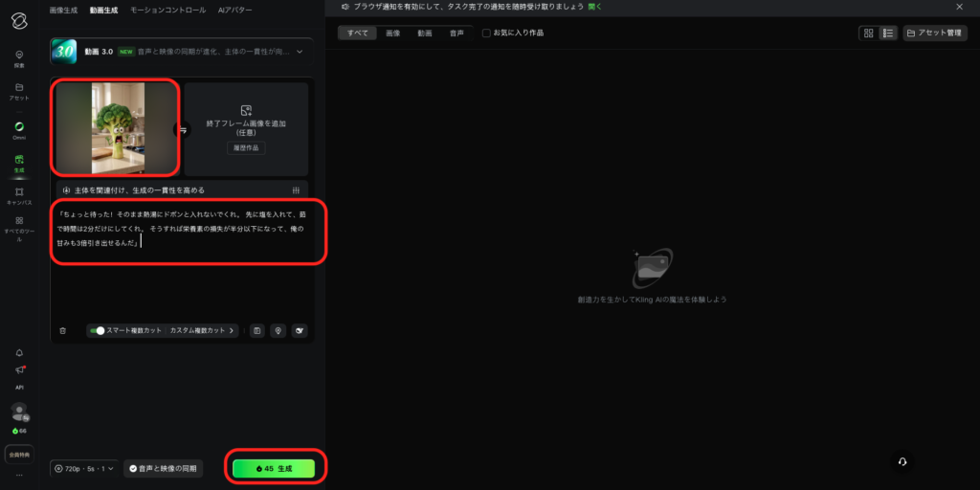Switch to the モーションコントロール tab
This screenshot has width=980, height=490.
[167, 10]
